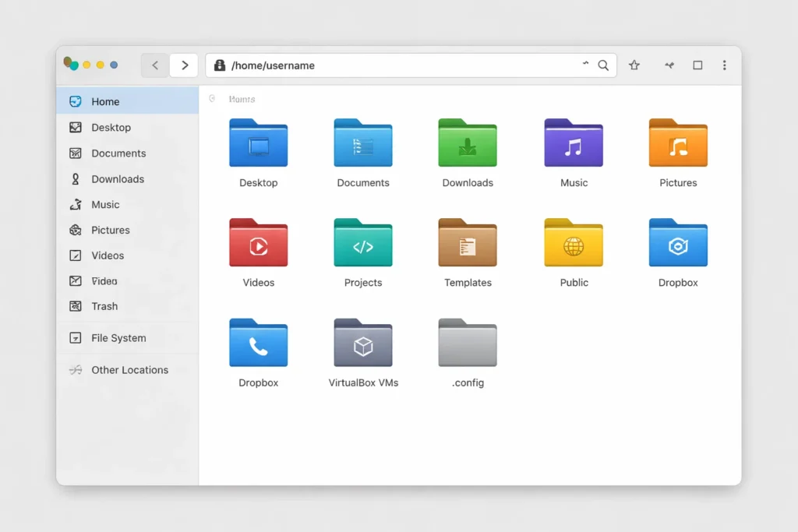Viewport: 798px width, 532px height.
Task: Bookmark this location with the star icon
Action: (x=634, y=65)
